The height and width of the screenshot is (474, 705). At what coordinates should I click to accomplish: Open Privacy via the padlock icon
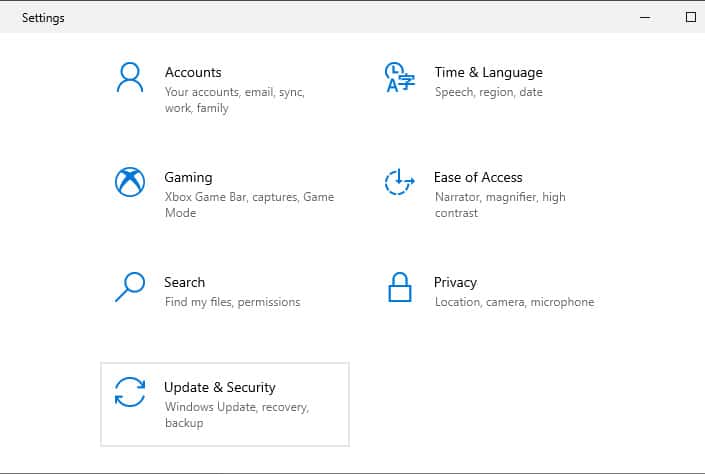click(400, 287)
